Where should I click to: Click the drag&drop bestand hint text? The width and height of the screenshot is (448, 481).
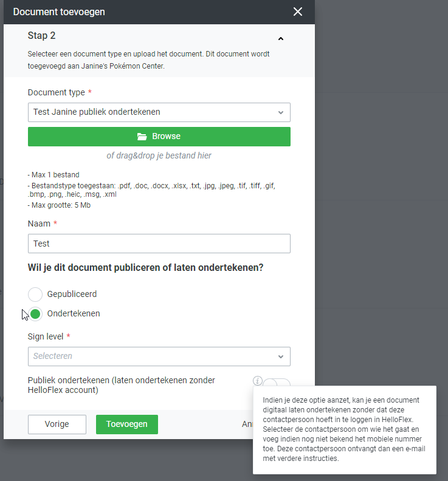click(x=159, y=155)
